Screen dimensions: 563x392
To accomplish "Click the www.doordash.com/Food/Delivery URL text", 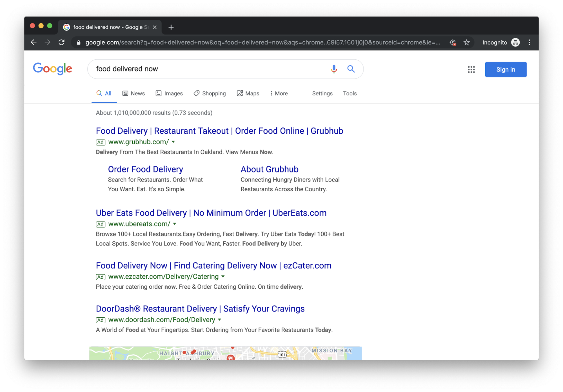I will pos(162,320).
